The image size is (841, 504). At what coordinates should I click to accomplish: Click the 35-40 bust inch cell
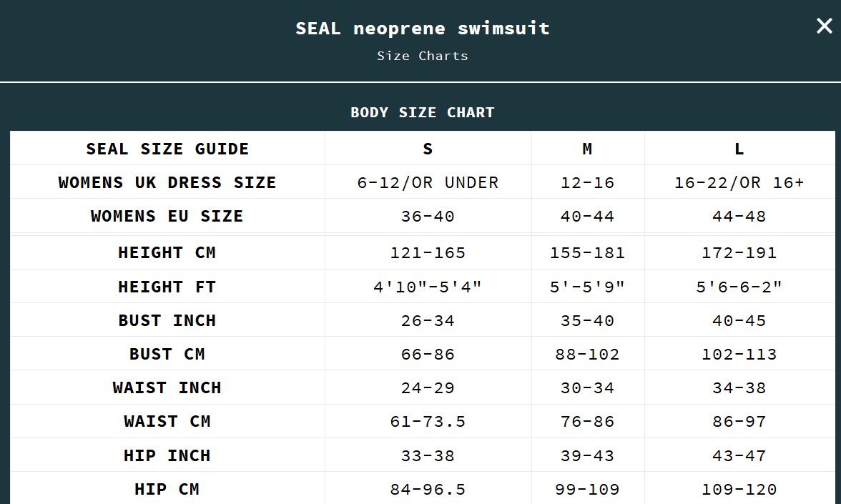[587, 320]
